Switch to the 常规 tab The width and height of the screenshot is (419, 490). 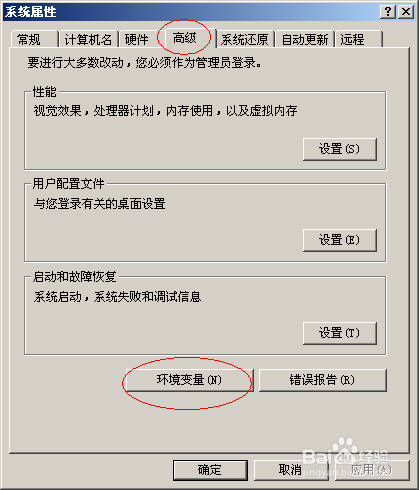point(33,40)
